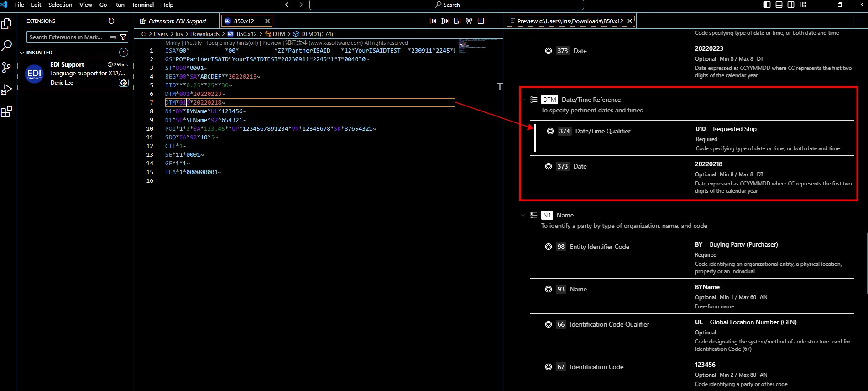868x391 pixels.
Task: Open the Edit menu
Action: point(36,5)
